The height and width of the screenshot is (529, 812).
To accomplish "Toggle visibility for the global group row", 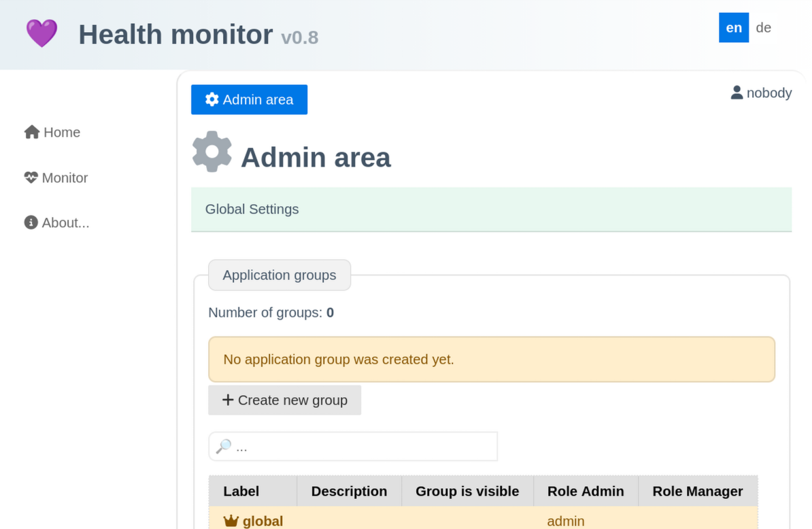I will pyautogui.click(x=467, y=521).
